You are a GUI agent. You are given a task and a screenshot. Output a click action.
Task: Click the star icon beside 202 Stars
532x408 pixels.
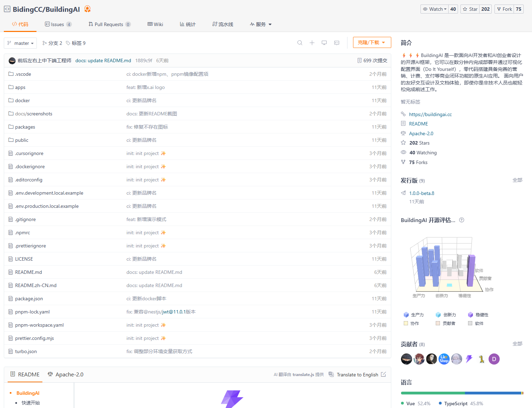coord(403,142)
